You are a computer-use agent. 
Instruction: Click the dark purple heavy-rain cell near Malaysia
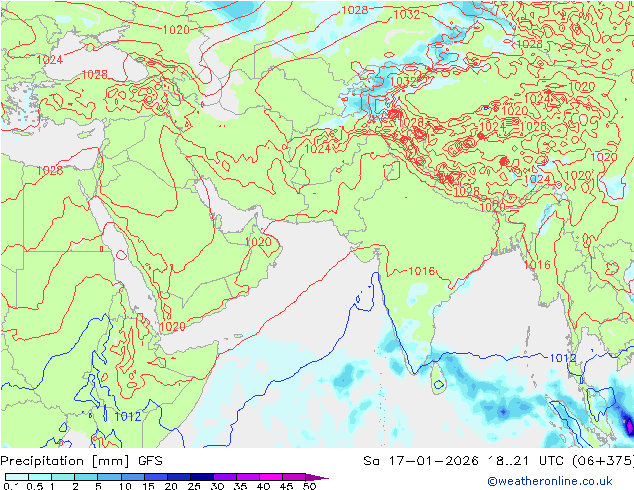point(628,425)
